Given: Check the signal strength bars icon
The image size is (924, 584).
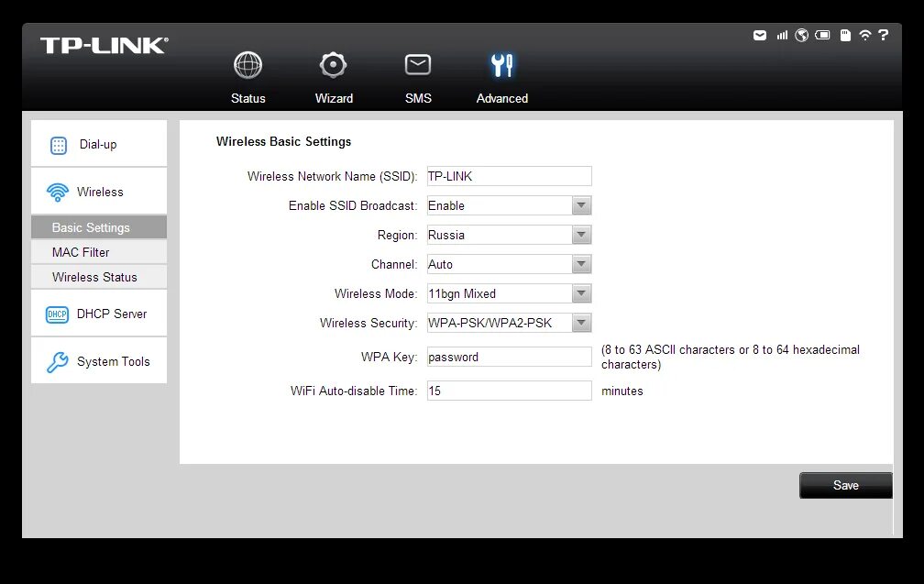Looking at the screenshot, I should [x=782, y=36].
